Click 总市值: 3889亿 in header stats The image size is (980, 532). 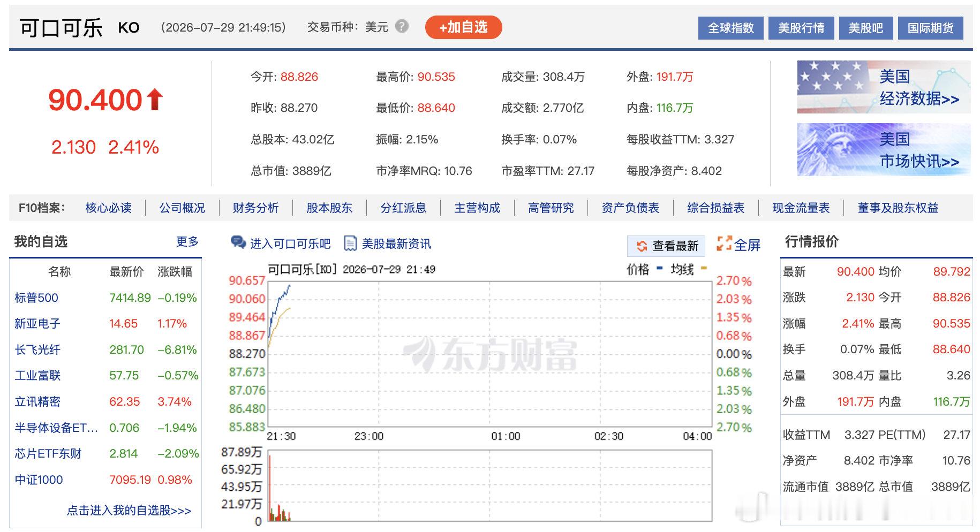[x=291, y=171]
